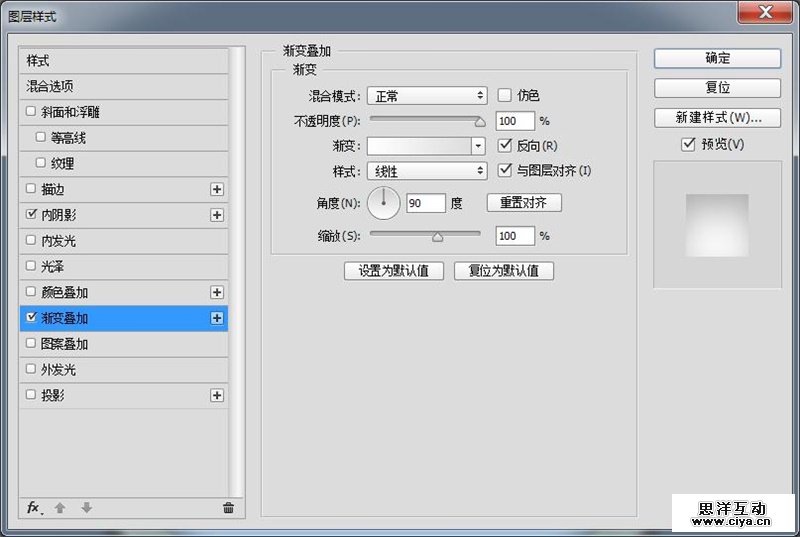
Task: Toggle the 预览 checkbox
Action: pyautogui.click(x=687, y=144)
